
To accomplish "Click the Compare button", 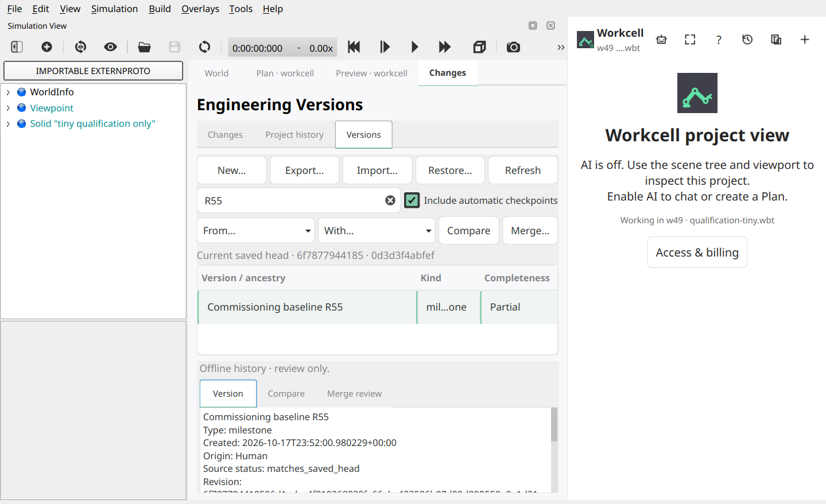I will tap(468, 231).
